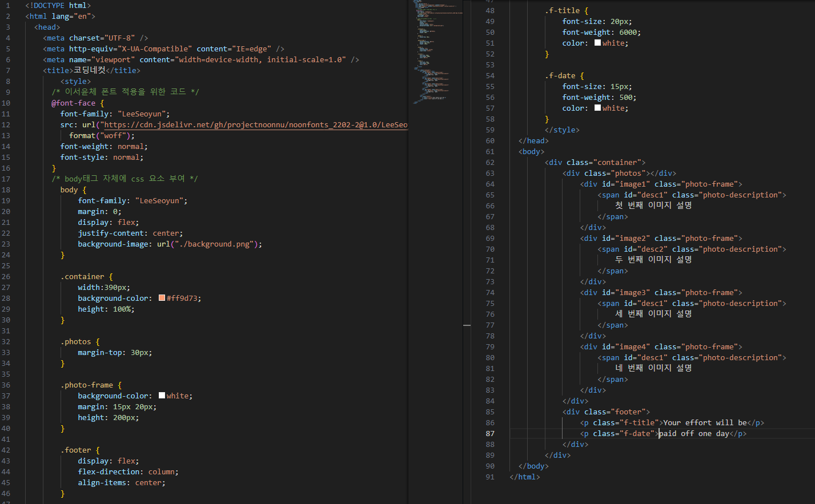
Task: Click the text '네 번째 이미지 설명'
Action: click(653, 368)
